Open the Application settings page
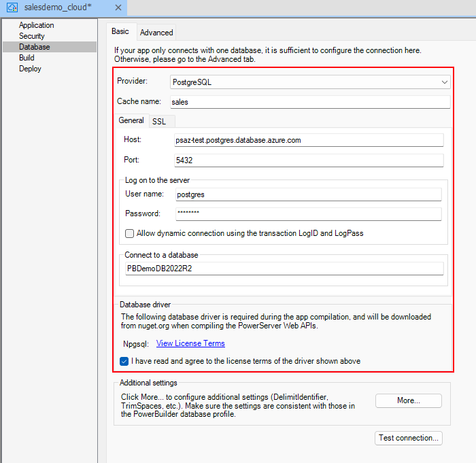The height and width of the screenshot is (463, 476). 37,25
